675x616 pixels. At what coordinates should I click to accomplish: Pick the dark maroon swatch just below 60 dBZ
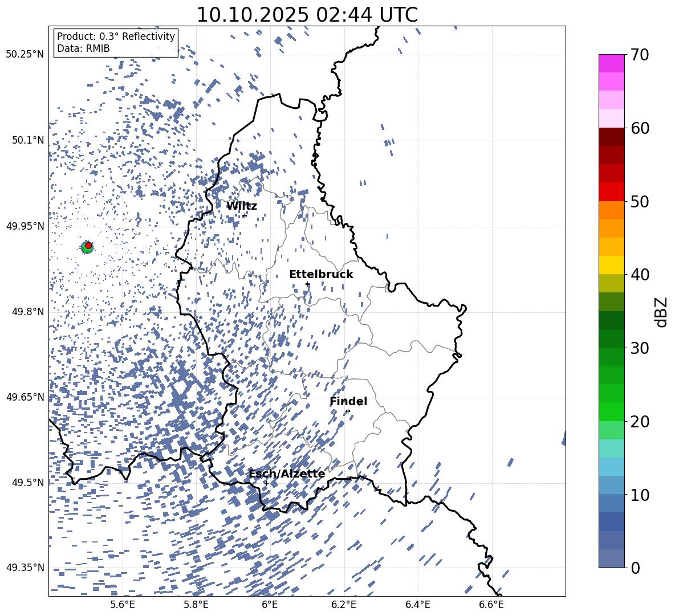(611, 137)
